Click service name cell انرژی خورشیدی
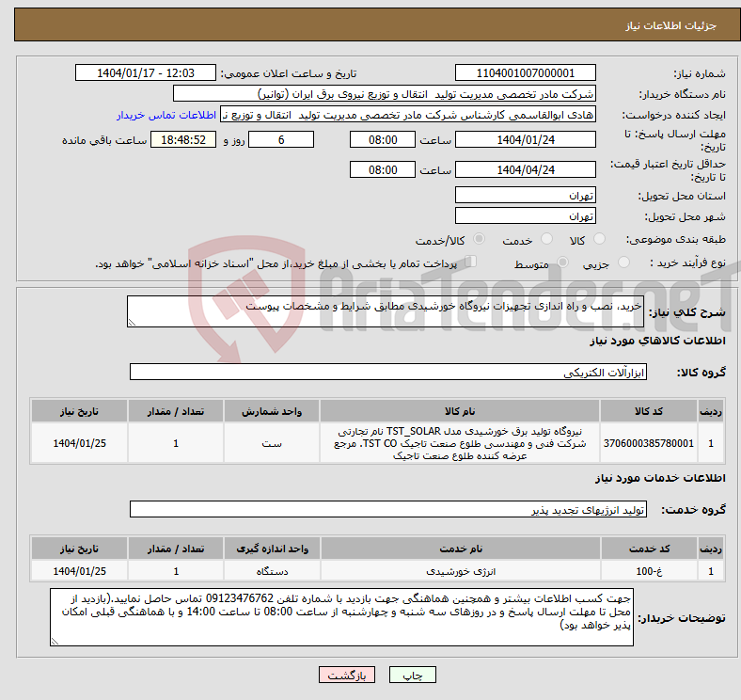741x700 pixels. click(461, 571)
